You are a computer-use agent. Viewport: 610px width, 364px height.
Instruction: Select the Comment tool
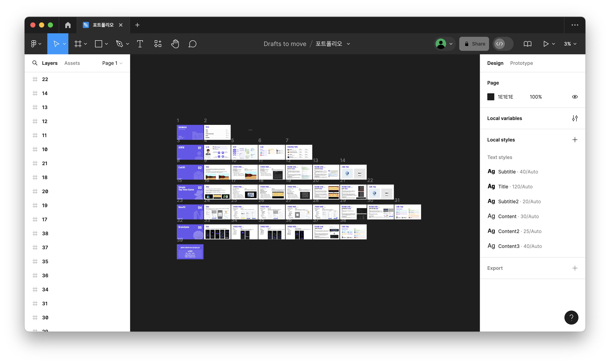pyautogui.click(x=192, y=44)
